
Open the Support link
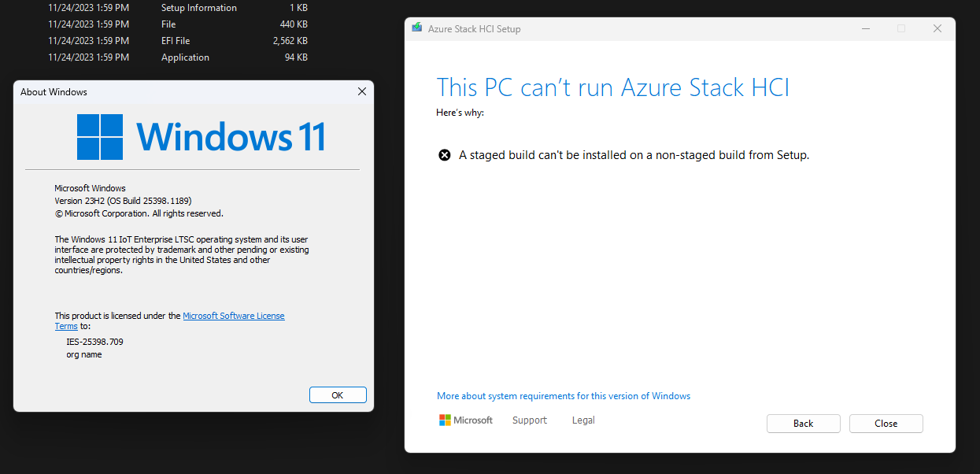point(530,420)
